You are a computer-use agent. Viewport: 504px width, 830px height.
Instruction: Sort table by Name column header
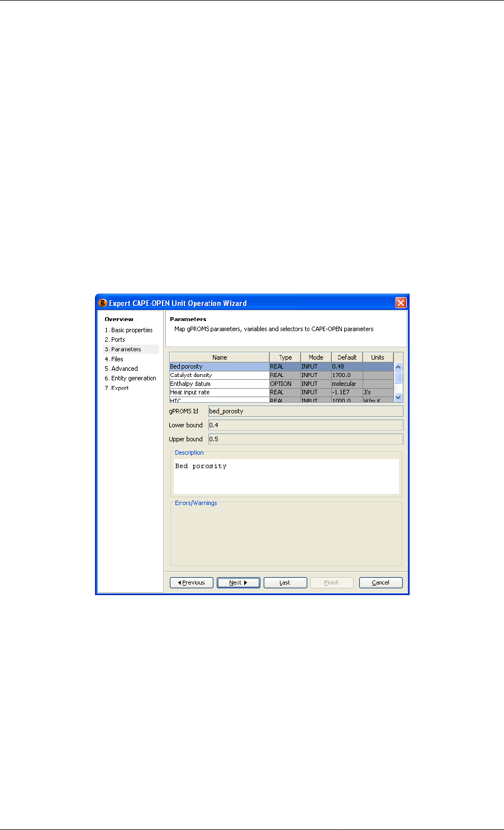coord(220,357)
